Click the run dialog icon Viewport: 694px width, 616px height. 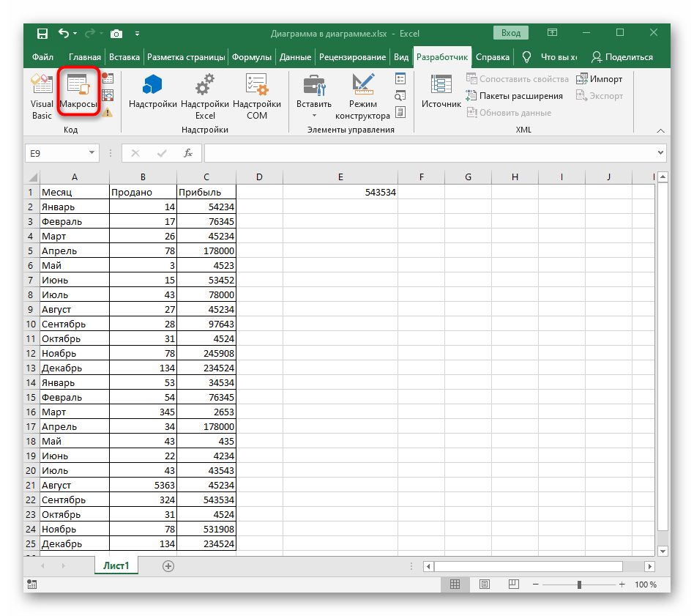point(400,113)
